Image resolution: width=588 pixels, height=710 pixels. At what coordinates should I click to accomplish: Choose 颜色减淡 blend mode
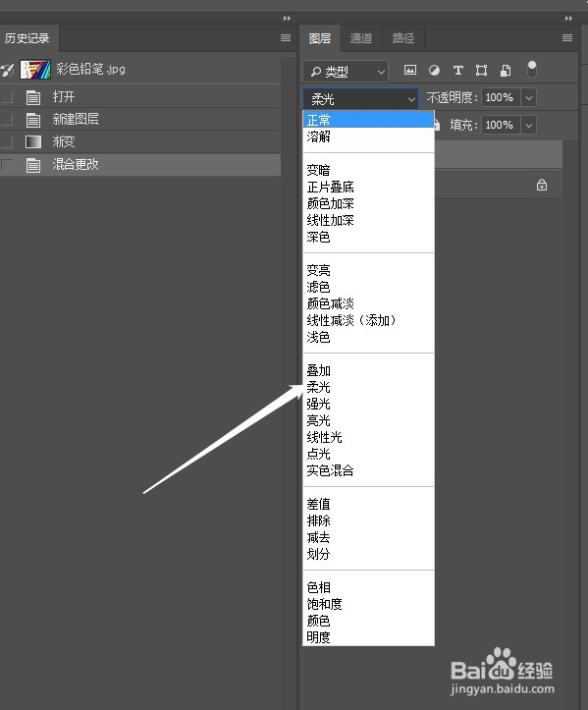(x=368, y=303)
